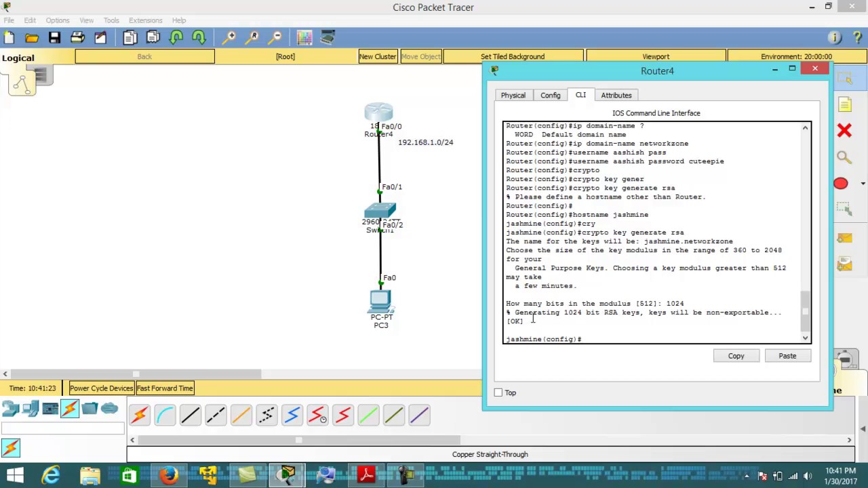Screen dimensions: 868x488
Task: Expand the drawing shape dropdown arrow
Action: (x=863, y=184)
